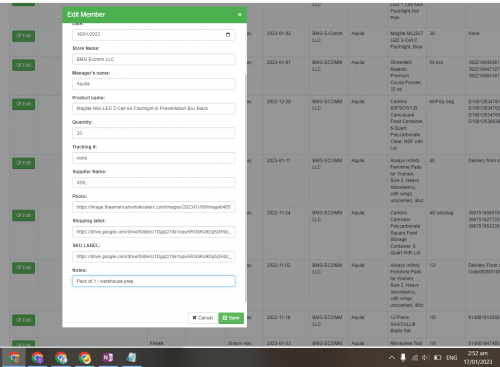
Task: Click the Date field showing 16/01/2023
Action: [x=153, y=35]
